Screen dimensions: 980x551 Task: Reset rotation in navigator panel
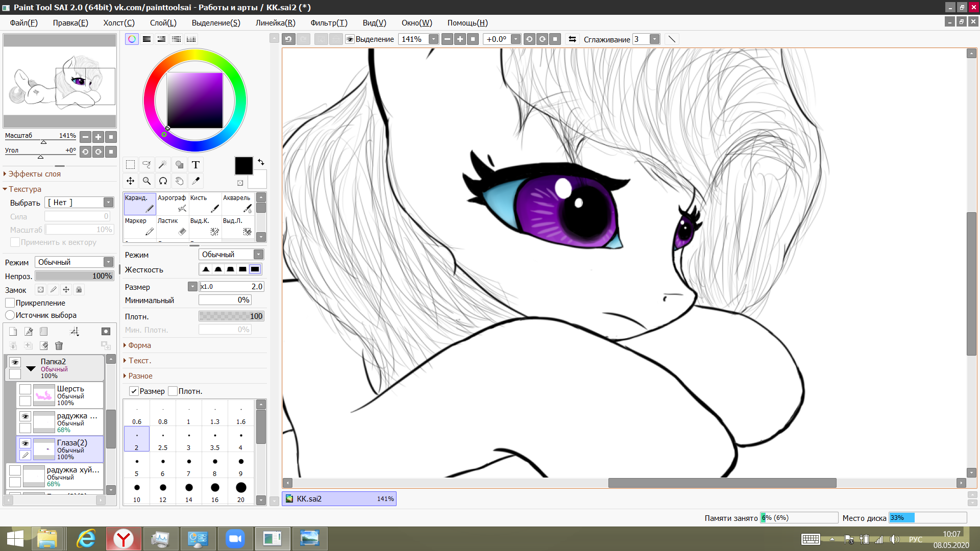pos(111,152)
